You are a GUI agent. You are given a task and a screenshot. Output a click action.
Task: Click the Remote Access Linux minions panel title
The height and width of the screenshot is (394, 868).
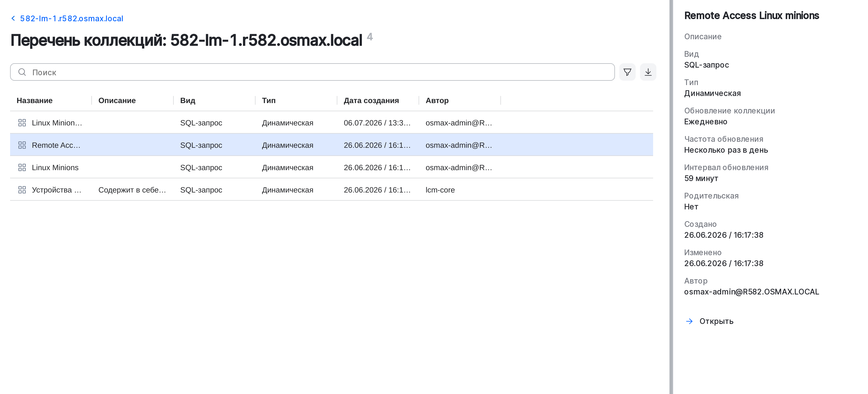[751, 16]
